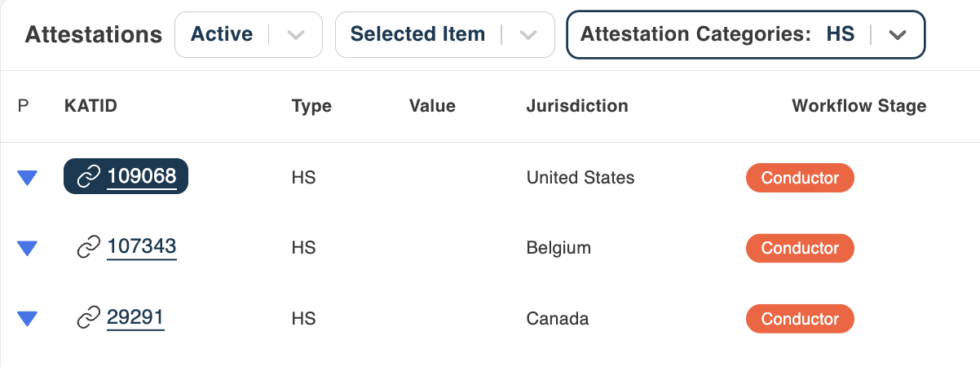Screen dimensions: 980x367
Task: Click the Conductor badge on the Canada row
Action: (x=800, y=318)
